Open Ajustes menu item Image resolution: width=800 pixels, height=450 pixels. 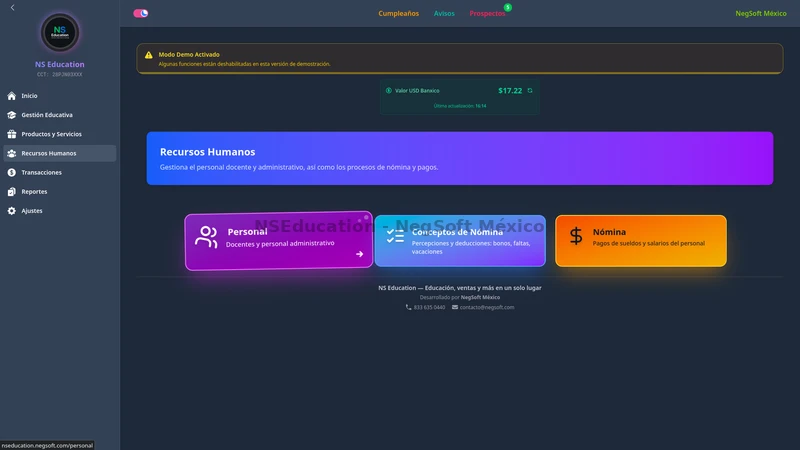60,211
